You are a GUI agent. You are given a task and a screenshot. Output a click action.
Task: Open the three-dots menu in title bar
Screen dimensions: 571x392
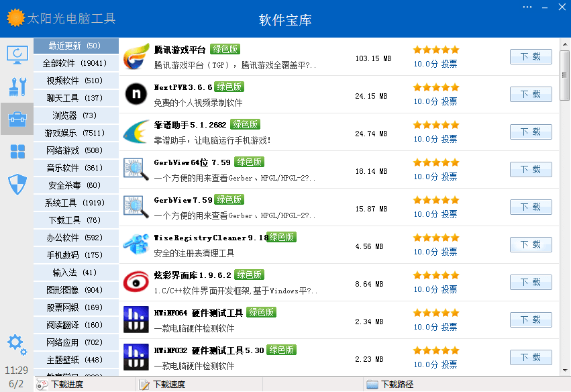[527, 7]
